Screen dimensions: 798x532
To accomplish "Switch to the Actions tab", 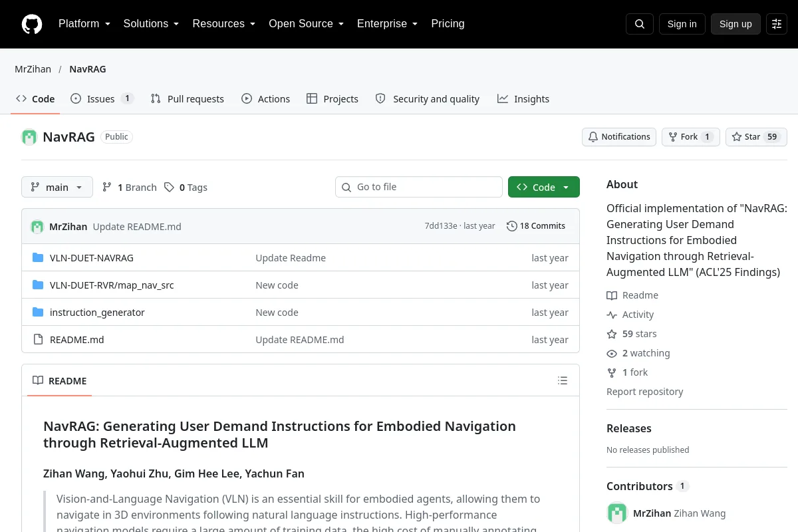I will [x=266, y=99].
